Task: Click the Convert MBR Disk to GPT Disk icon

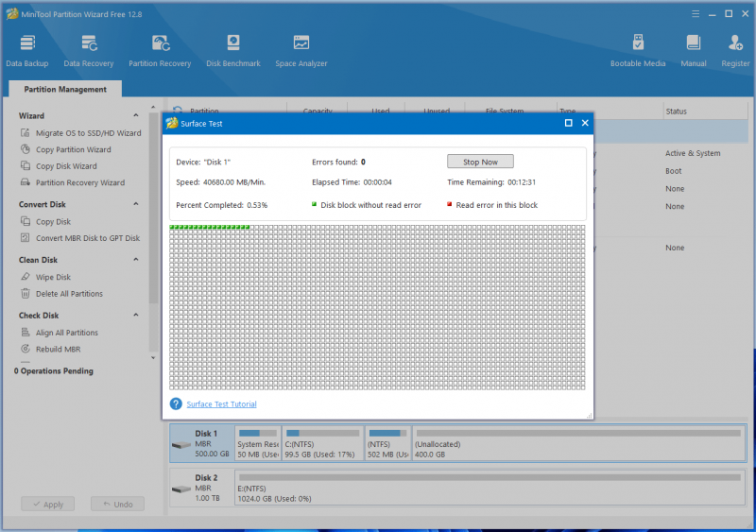Action: [26, 237]
